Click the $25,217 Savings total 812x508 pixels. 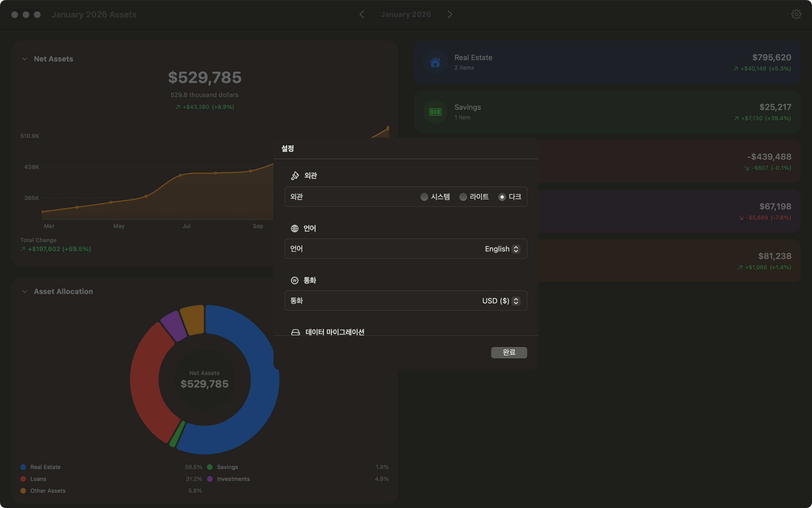[775, 107]
